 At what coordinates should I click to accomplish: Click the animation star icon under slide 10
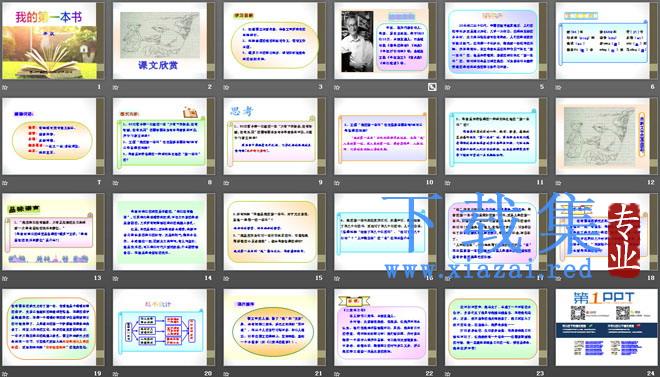337,183
